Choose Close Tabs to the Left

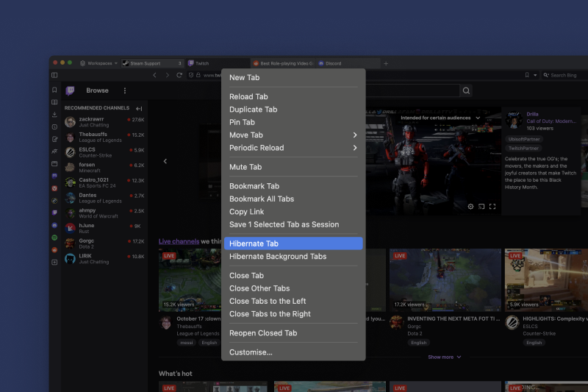pos(293,301)
